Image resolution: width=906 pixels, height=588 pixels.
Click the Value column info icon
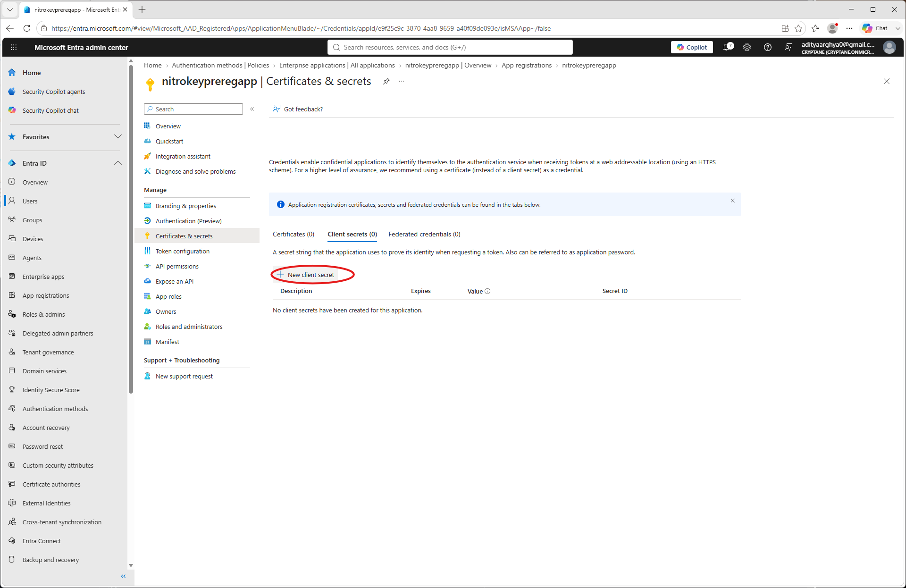[488, 291]
